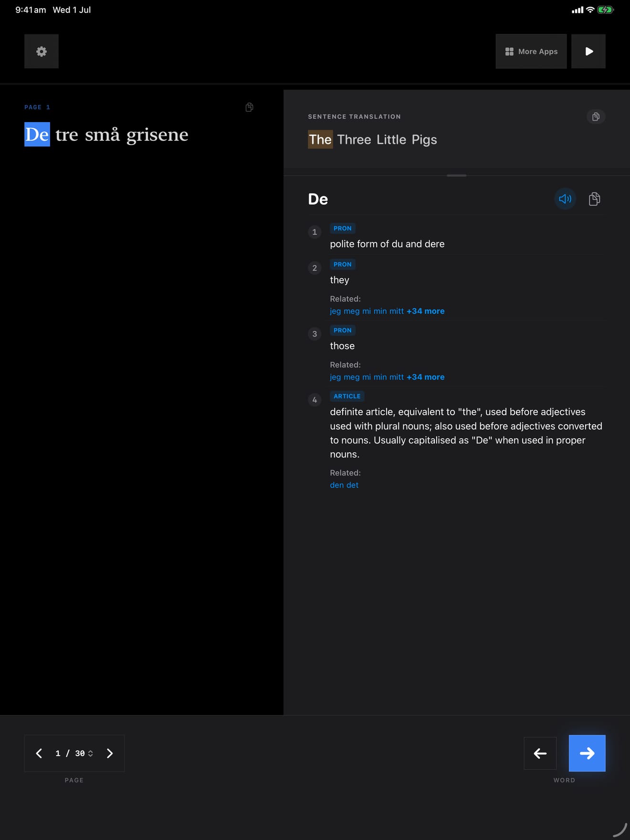Click the definition text 'polite form of du and dere'
This screenshot has width=630, height=840.
[x=387, y=244]
